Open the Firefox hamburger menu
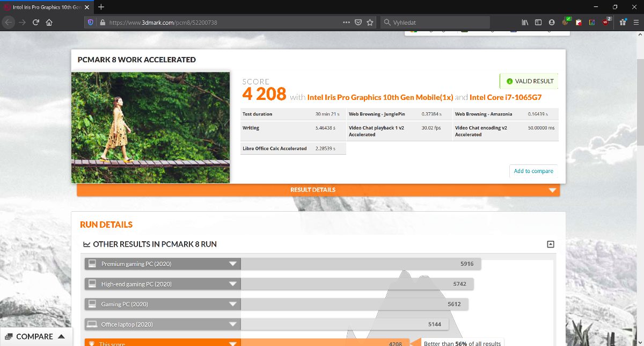 pyautogui.click(x=635, y=23)
